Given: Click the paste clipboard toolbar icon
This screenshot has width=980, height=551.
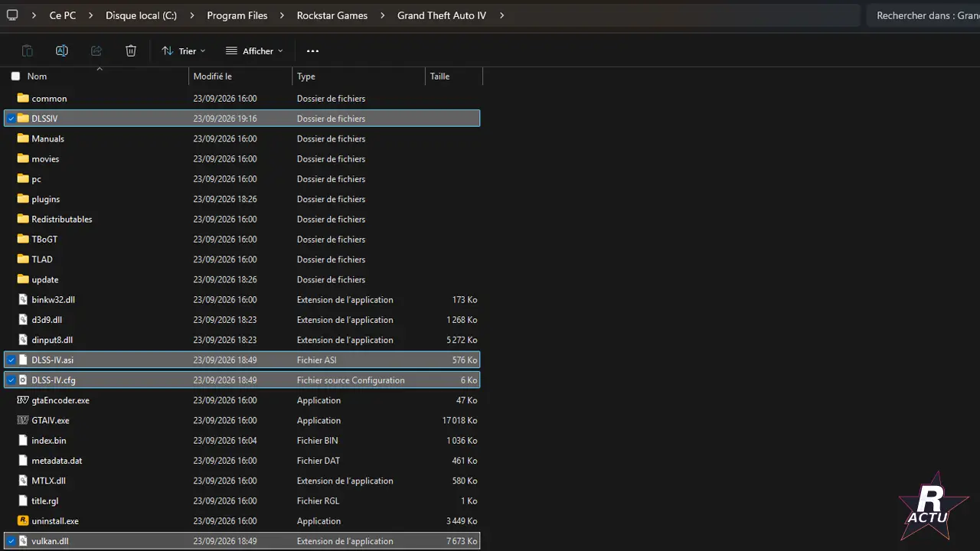Looking at the screenshot, I should pos(28,51).
